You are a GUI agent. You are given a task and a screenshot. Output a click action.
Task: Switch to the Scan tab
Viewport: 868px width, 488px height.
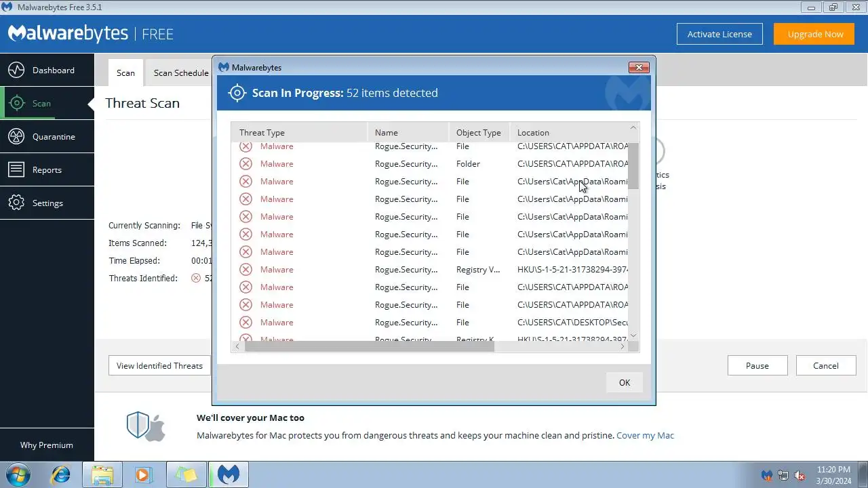point(125,73)
